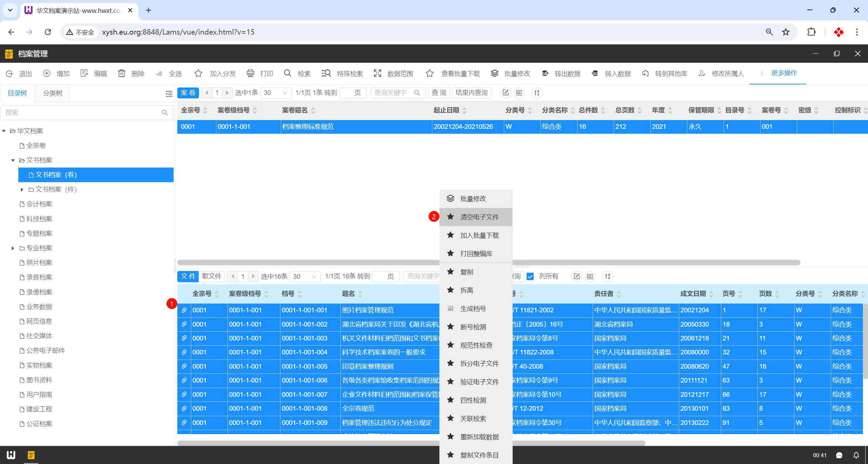Select 清空电子文件 from context menu
This screenshot has height=464, width=868.
click(x=479, y=217)
